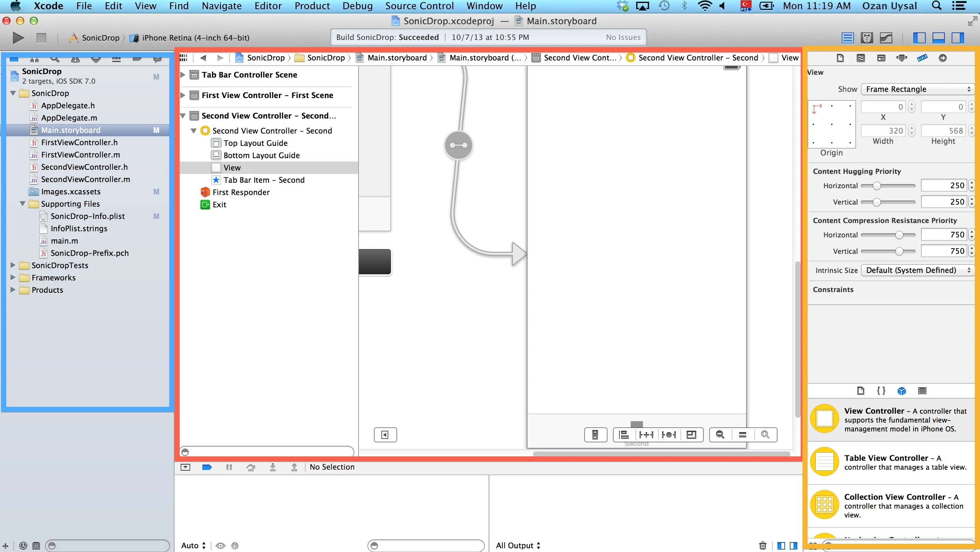The width and height of the screenshot is (980, 552).
Task: Open the Connections inspector arrow icon
Action: click(942, 58)
